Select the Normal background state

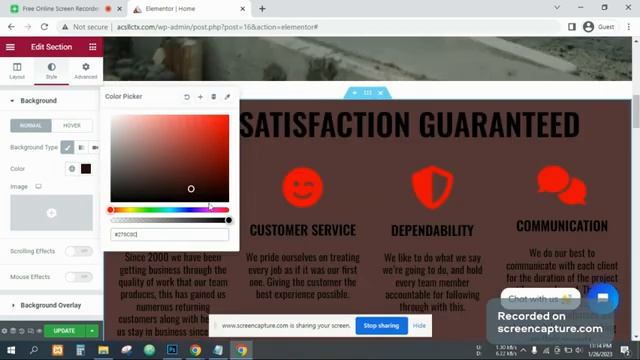[31, 125]
